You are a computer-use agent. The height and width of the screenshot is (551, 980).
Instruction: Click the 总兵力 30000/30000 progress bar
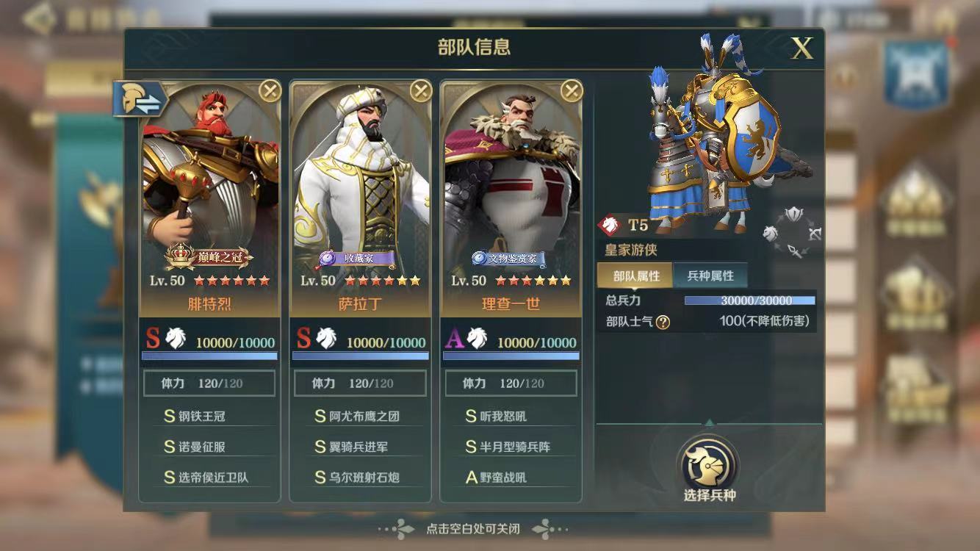[x=749, y=300]
